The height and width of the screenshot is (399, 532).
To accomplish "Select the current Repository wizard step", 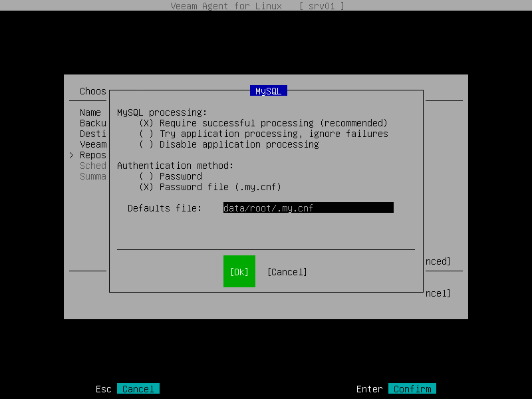I will click(92, 155).
